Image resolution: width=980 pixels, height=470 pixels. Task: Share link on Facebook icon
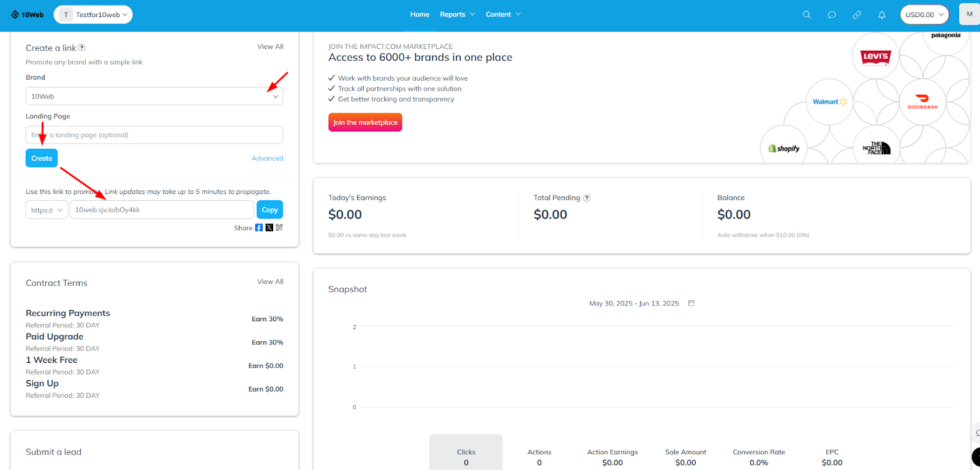pyautogui.click(x=259, y=228)
